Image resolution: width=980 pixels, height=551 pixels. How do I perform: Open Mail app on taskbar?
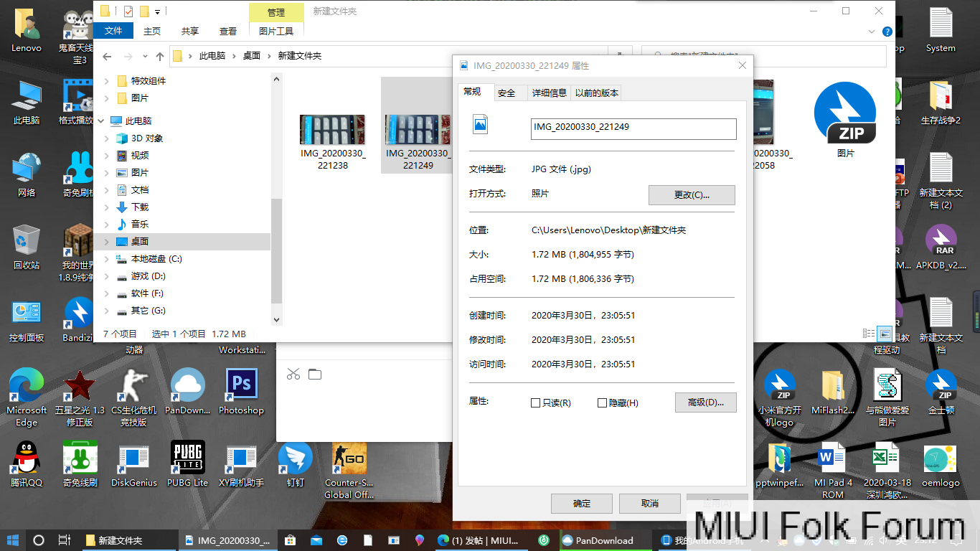pyautogui.click(x=316, y=540)
